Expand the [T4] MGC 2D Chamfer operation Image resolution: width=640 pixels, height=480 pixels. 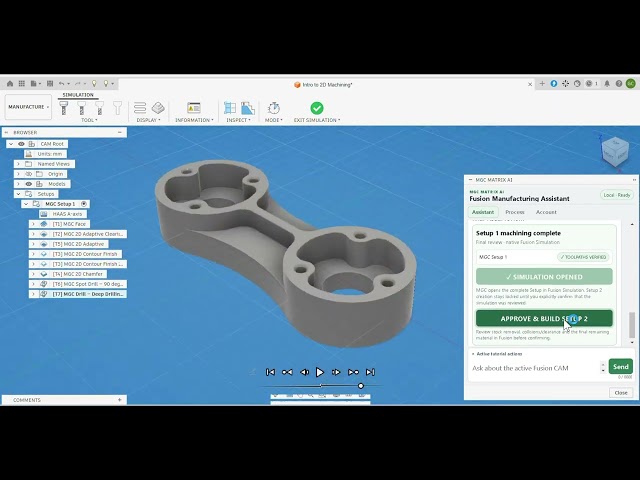tap(33, 274)
